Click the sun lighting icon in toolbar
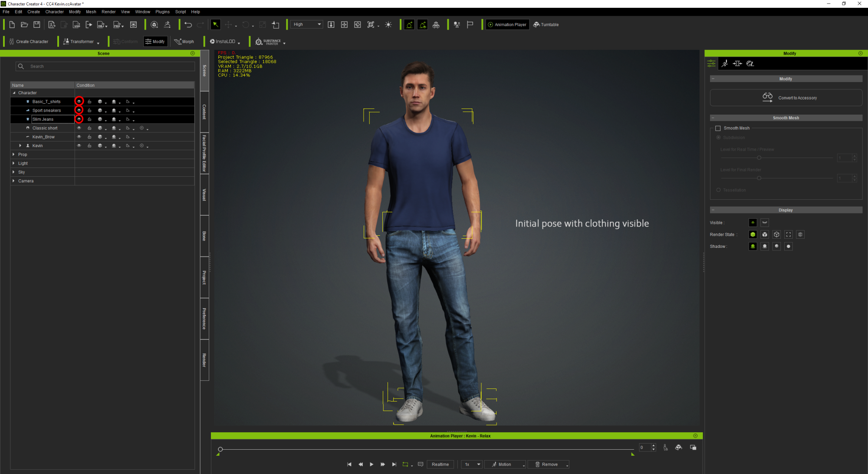Image resolution: width=868 pixels, height=474 pixels. click(x=388, y=25)
